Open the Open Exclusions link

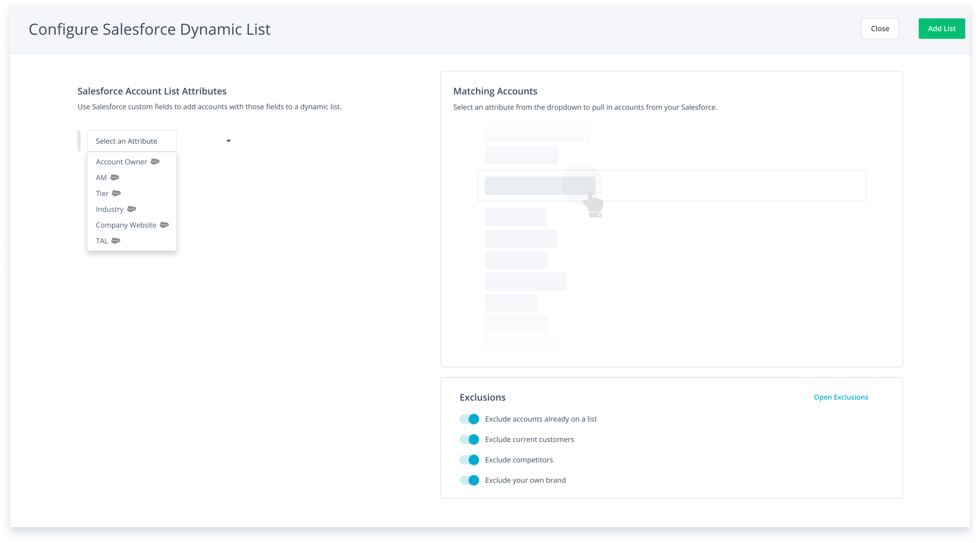click(x=841, y=397)
